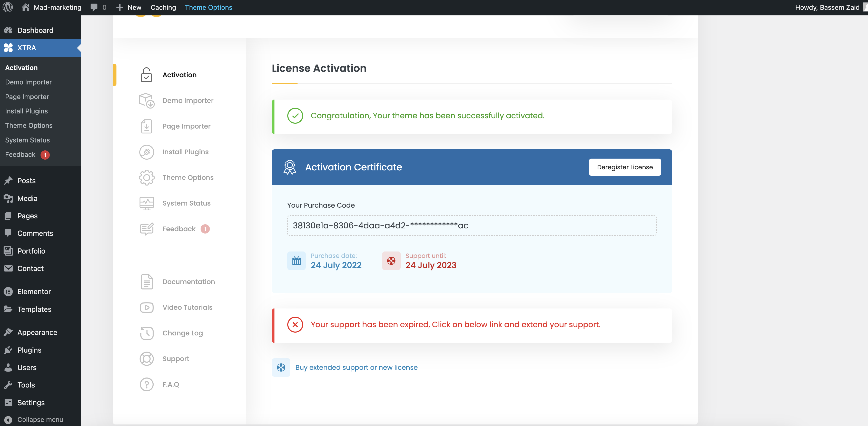Click the Documentation page icon

pos(146,282)
